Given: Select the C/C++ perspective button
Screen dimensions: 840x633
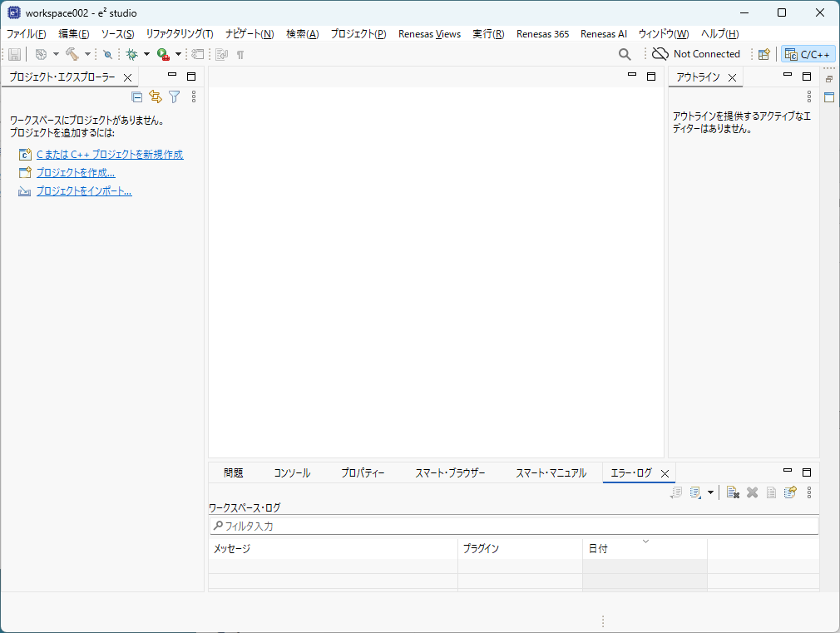Looking at the screenshot, I should (x=808, y=54).
